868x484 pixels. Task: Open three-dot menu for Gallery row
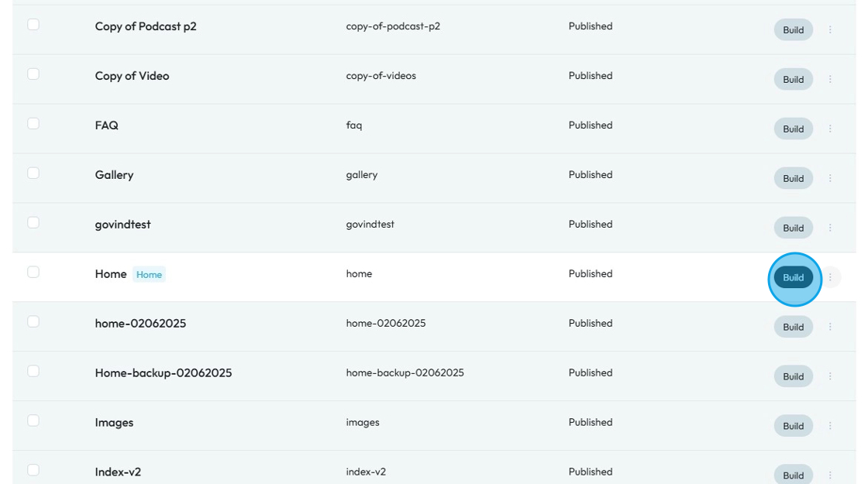(830, 178)
